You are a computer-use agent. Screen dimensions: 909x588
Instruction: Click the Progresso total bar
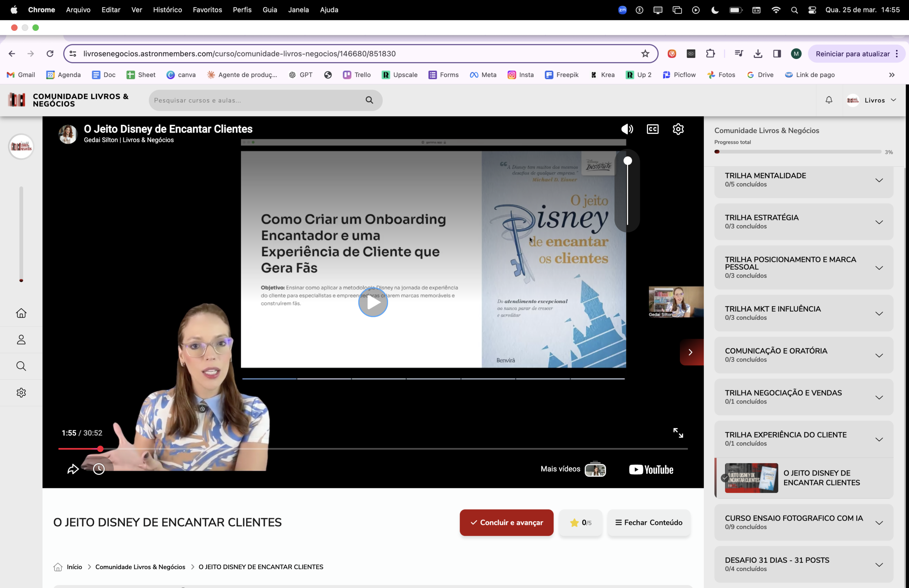pos(798,152)
